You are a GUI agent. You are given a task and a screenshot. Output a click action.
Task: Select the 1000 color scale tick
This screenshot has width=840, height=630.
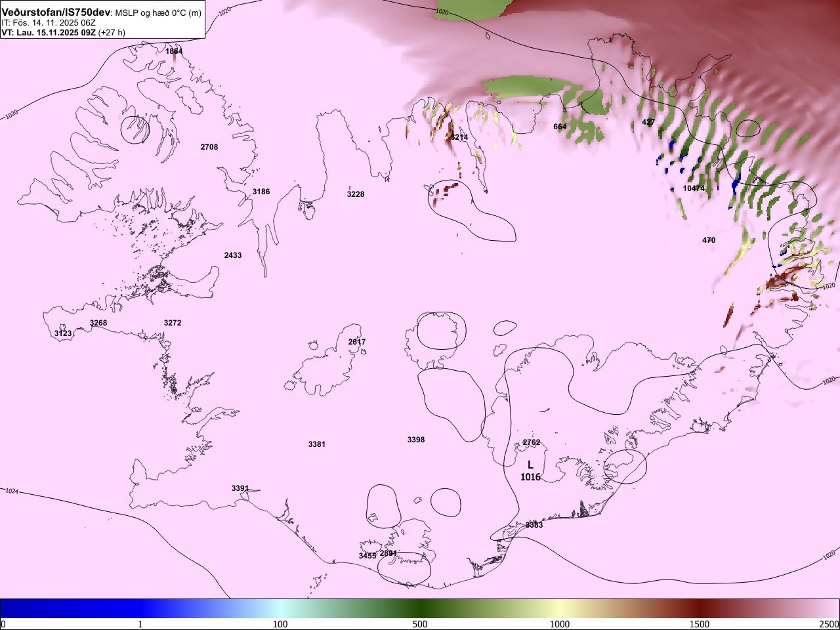point(560,624)
